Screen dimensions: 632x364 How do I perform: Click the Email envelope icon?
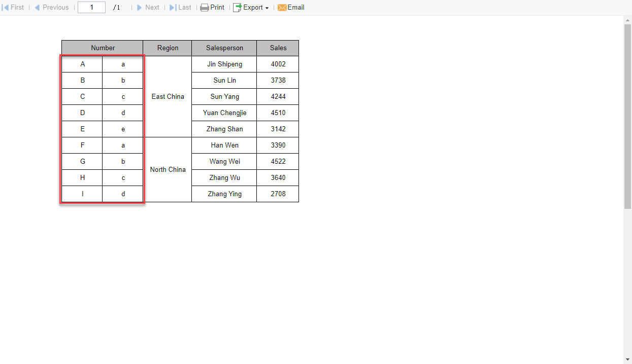click(x=282, y=8)
